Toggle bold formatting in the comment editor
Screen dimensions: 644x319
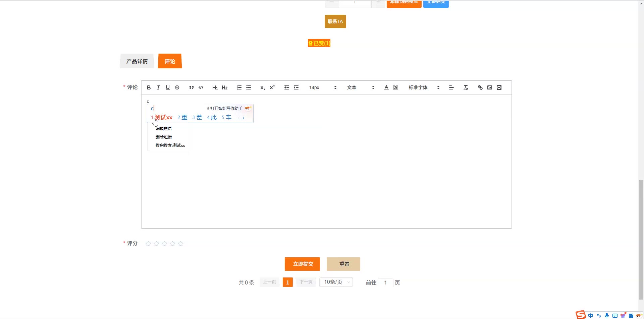149,87
